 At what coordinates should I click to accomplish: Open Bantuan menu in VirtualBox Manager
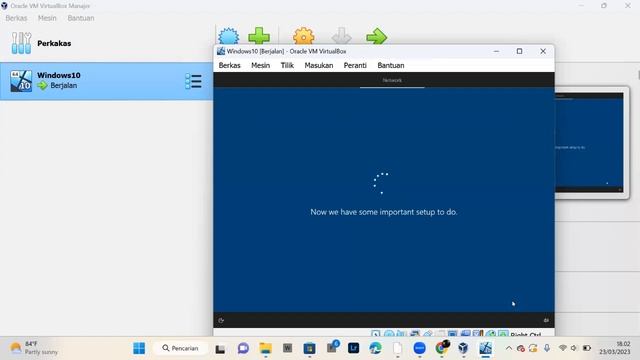[81, 18]
